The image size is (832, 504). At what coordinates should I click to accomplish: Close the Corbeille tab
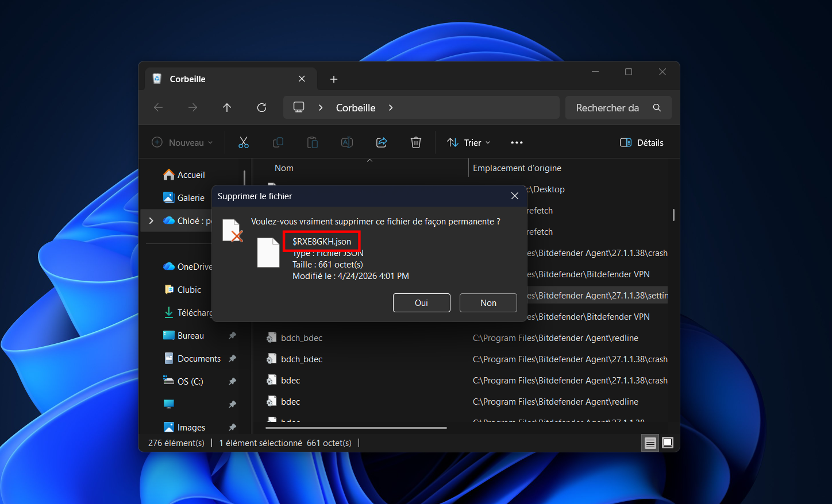pyautogui.click(x=302, y=79)
